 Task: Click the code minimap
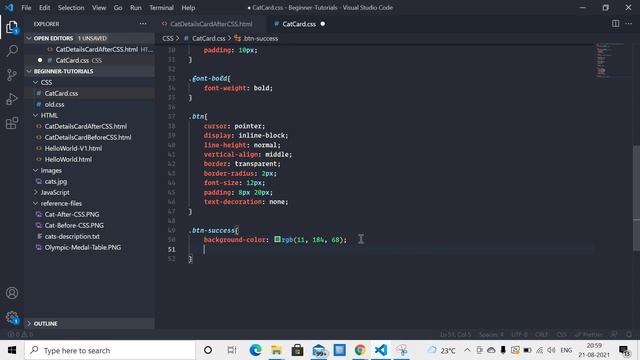tap(609, 59)
